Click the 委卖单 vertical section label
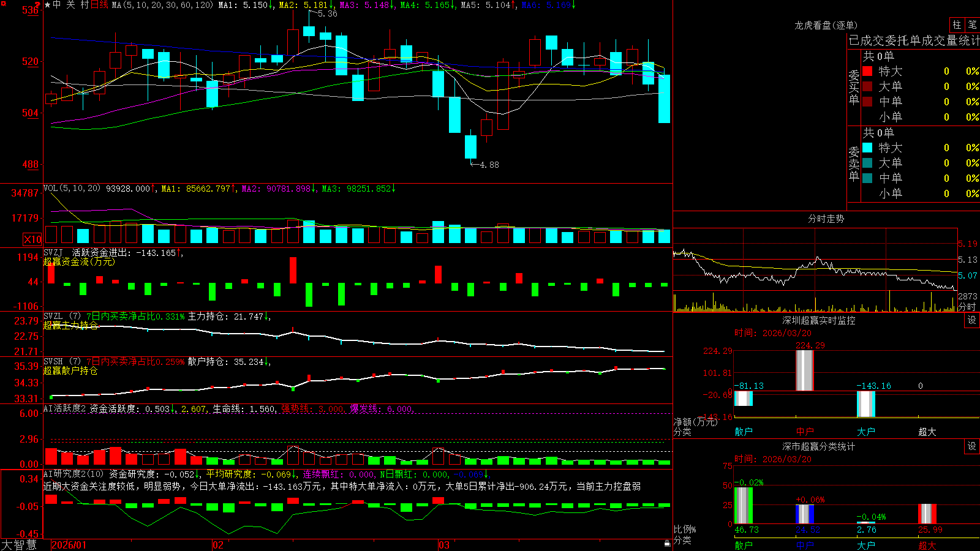 click(x=854, y=163)
